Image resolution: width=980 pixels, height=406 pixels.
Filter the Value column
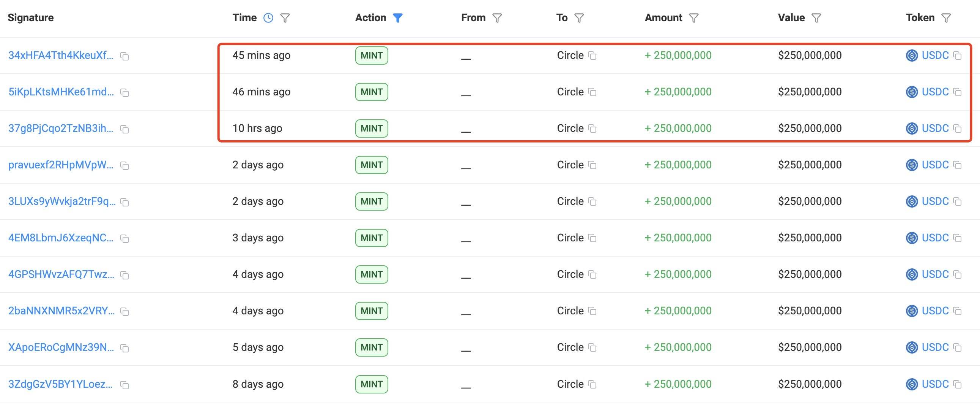[816, 18]
